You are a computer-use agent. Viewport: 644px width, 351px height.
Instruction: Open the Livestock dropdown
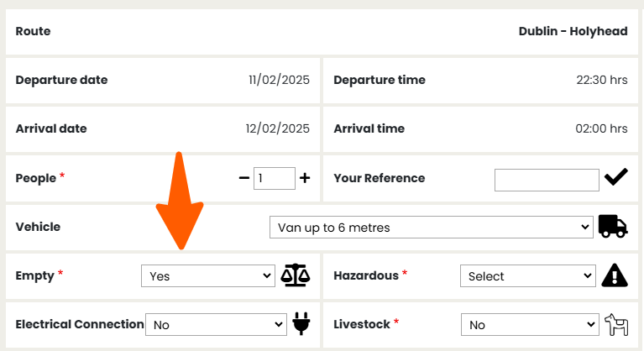tap(530, 325)
